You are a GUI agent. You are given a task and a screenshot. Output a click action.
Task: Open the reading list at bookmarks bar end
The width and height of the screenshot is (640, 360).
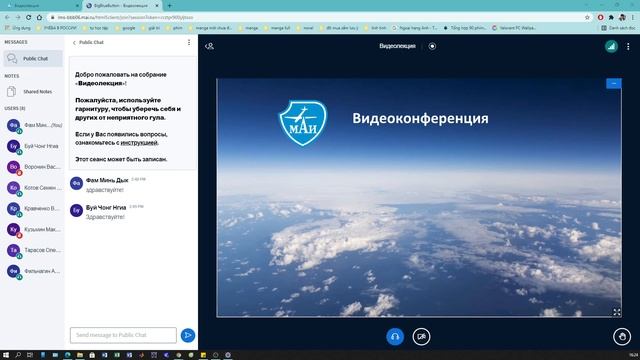coord(618,28)
